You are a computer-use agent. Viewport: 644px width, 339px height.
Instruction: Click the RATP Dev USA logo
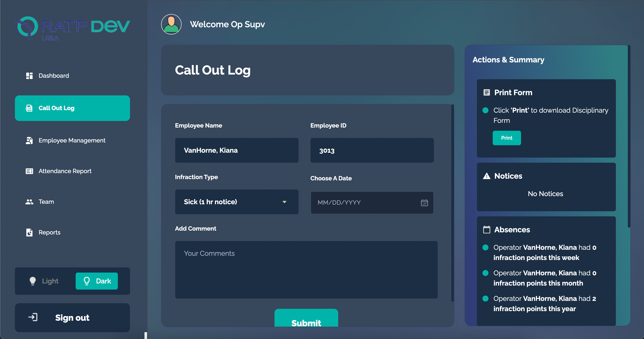72,28
